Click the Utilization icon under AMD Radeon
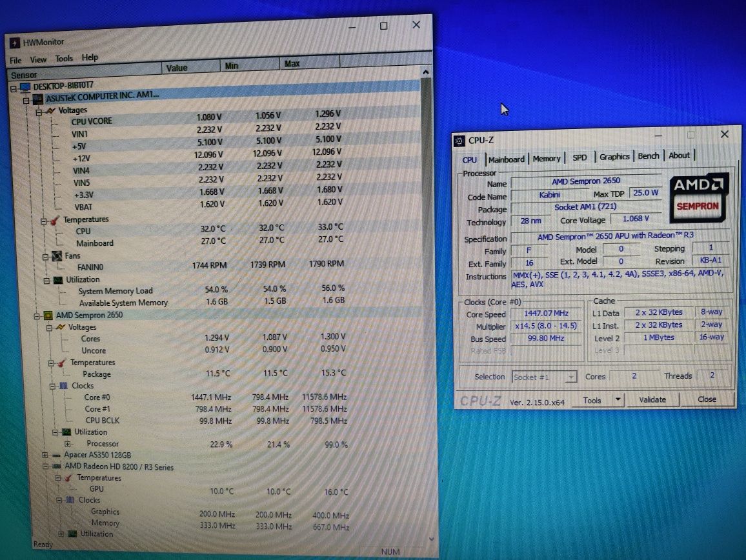The image size is (746, 560). point(72,534)
